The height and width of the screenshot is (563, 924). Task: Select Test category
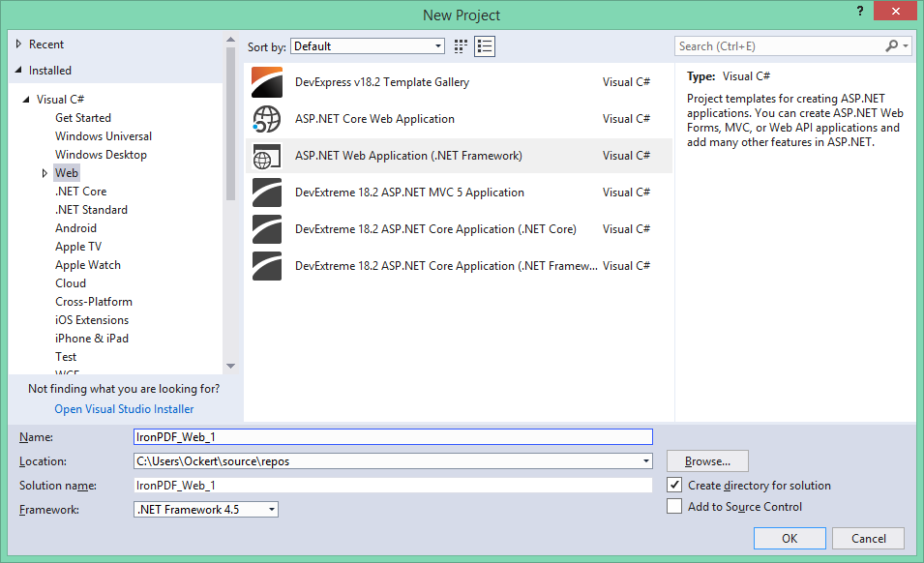click(x=66, y=357)
